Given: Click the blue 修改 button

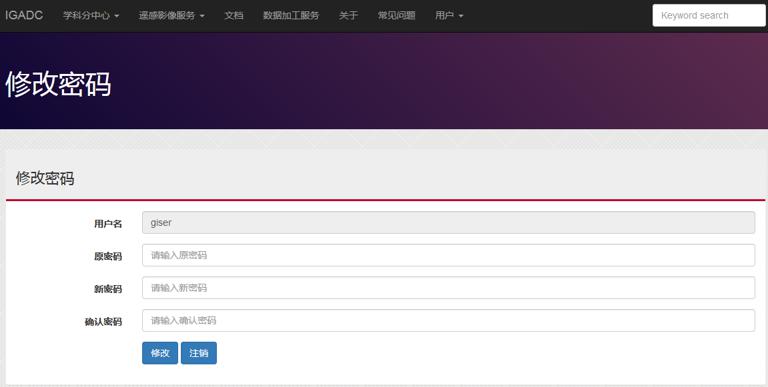Looking at the screenshot, I should coord(160,353).
